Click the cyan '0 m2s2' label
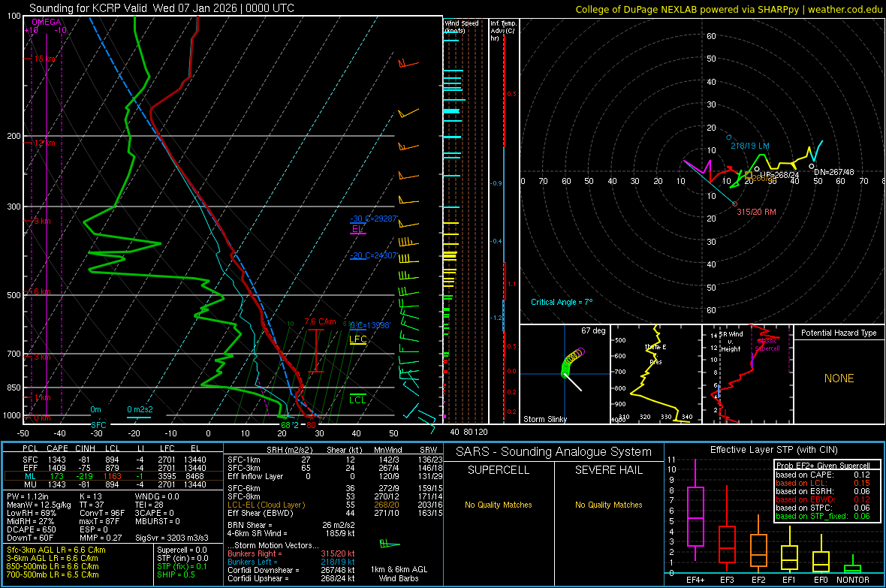 (x=140, y=409)
